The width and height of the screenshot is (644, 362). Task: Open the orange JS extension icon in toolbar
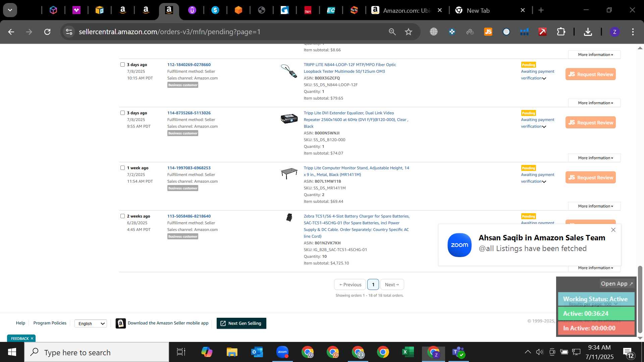click(x=488, y=32)
